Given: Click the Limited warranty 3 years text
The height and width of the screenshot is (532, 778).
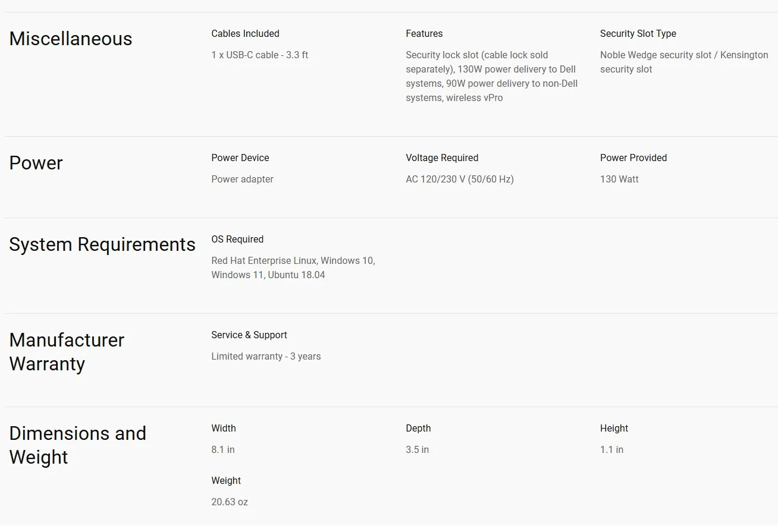Looking at the screenshot, I should pos(266,357).
